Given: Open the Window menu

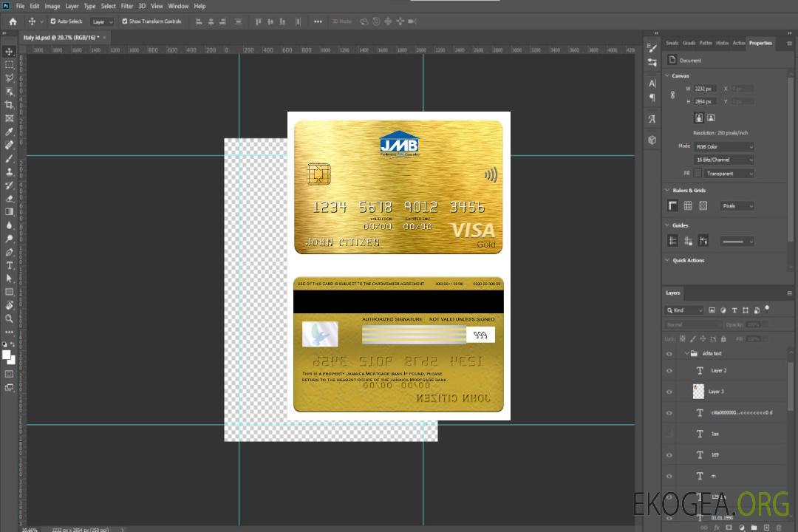Looking at the screenshot, I should click(178, 6).
